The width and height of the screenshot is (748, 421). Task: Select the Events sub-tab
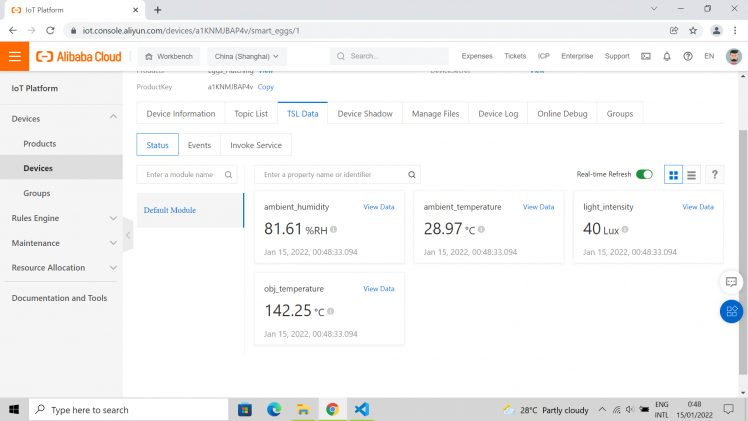(x=199, y=145)
